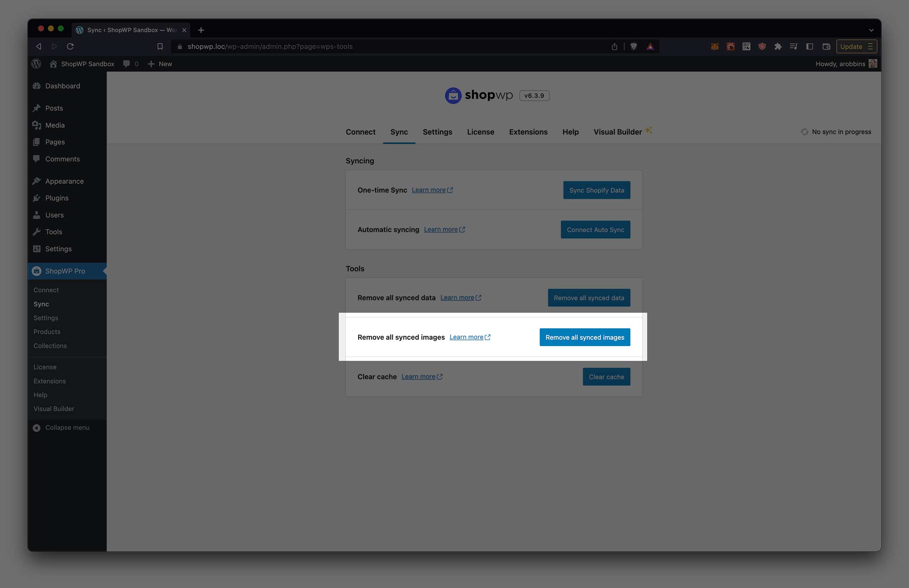The width and height of the screenshot is (909, 588).
Task: Open ShopWP Sandbox site link in admin bar
Action: 82,64
